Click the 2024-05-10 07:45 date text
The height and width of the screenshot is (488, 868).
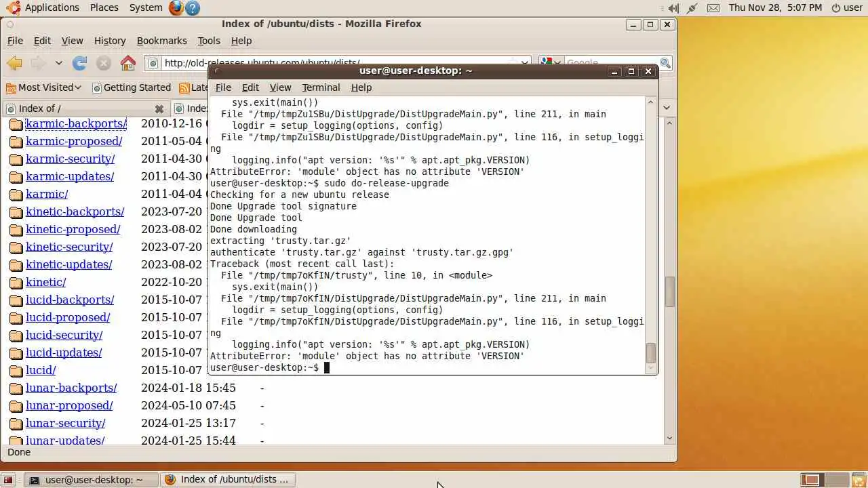[189, 405]
